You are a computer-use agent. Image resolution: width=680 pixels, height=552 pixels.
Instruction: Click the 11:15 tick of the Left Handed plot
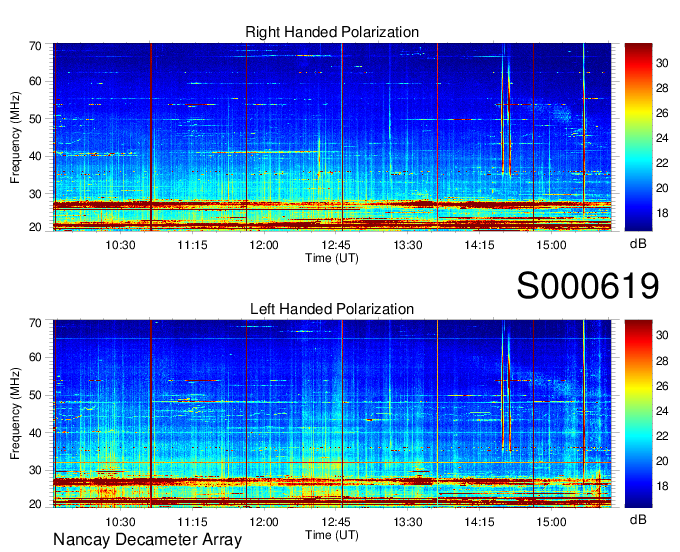coord(192,522)
